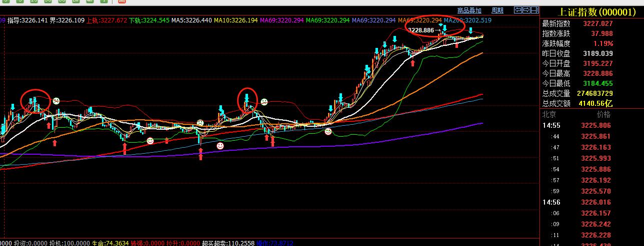Toggle the split-panel layout icon
This screenshot has height=246, width=644.
click(x=534, y=10)
